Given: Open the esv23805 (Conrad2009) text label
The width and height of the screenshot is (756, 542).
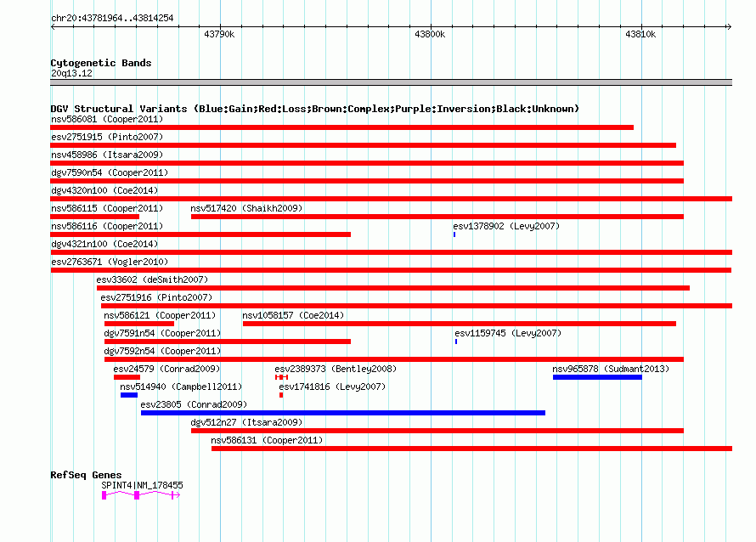Looking at the screenshot, I should 194,404.
